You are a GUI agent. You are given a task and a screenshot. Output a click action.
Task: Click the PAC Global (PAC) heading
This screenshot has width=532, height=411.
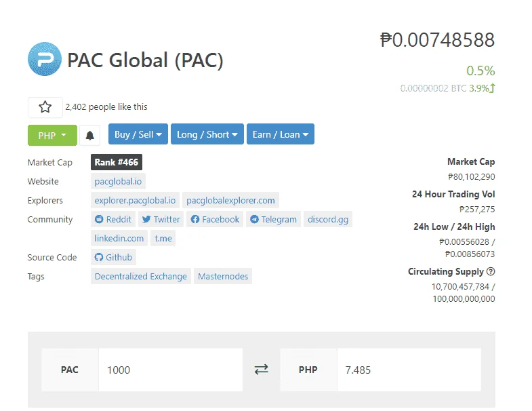point(145,60)
